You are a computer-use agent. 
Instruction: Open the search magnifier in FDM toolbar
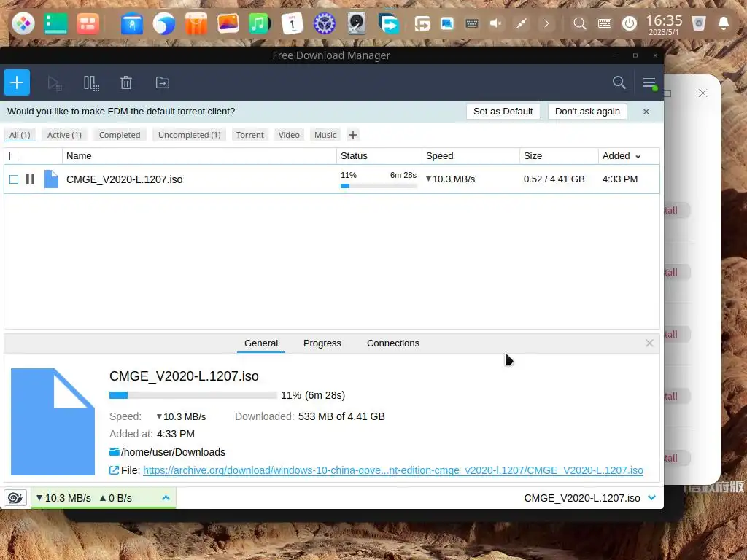(x=619, y=82)
